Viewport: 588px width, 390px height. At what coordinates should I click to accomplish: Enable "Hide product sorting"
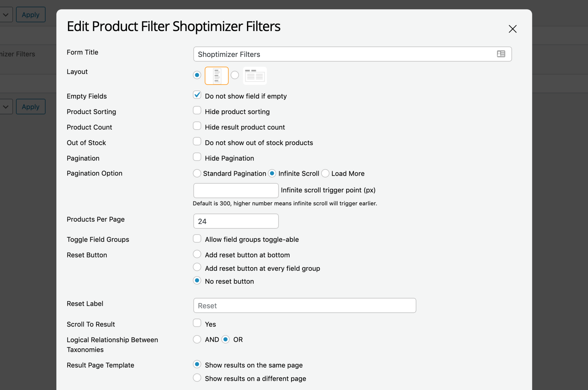pos(197,110)
